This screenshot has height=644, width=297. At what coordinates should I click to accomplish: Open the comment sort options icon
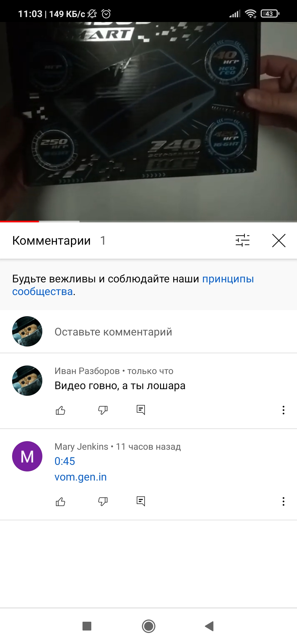coord(243,240)
